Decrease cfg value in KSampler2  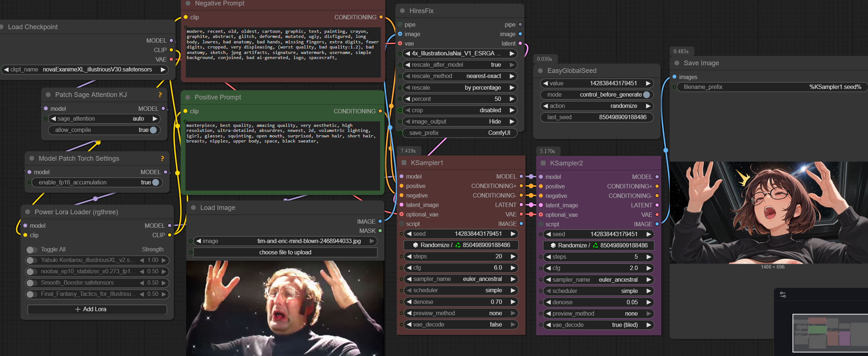coord(548,268)
